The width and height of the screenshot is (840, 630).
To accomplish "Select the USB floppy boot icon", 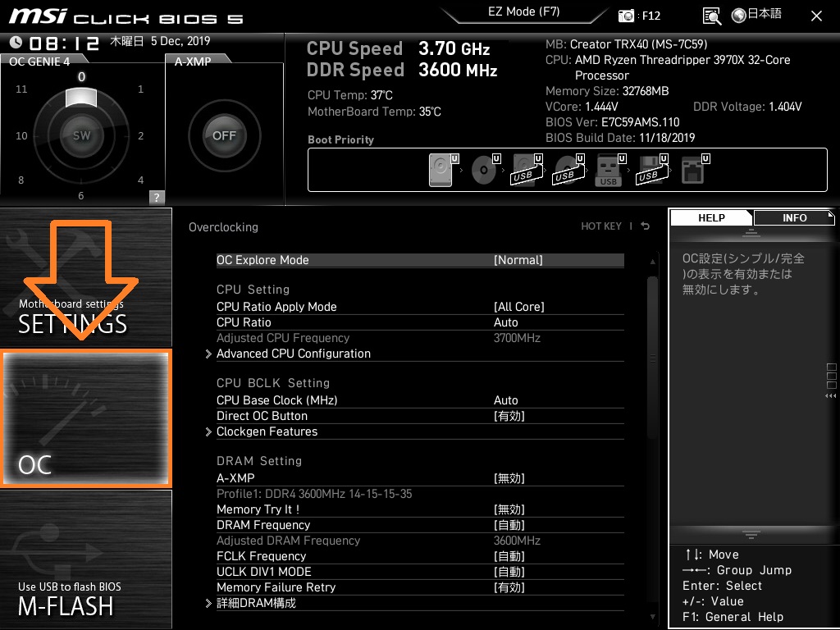I will pyautogui.click(x=651, y=169).
